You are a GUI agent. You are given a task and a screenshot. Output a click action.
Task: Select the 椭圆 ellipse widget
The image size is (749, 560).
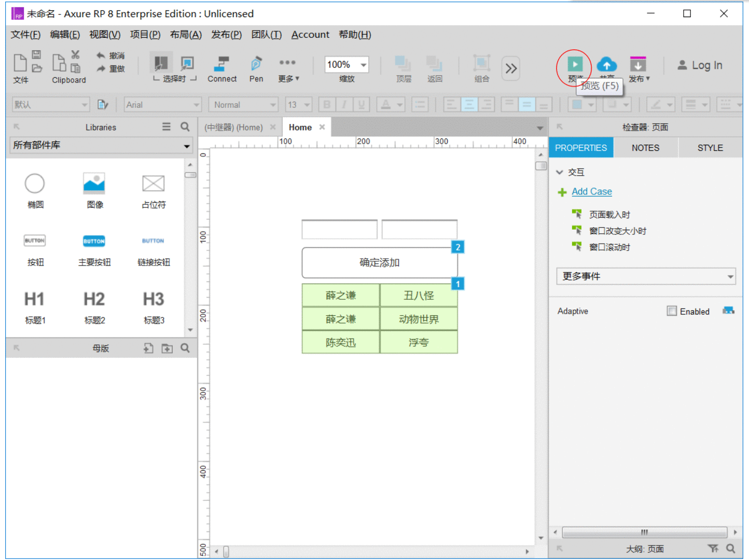[35, 191]
